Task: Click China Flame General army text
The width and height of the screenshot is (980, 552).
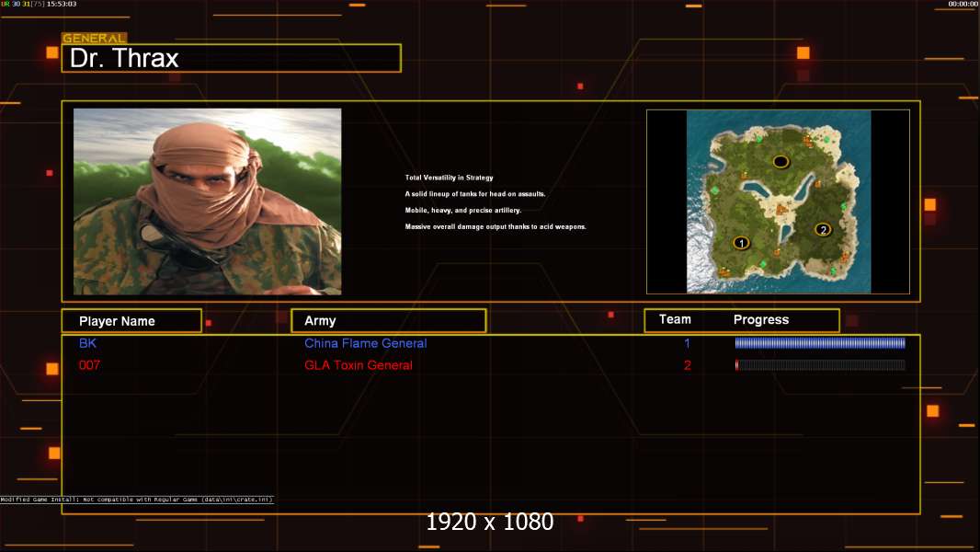Action: [x=366, y=343]
